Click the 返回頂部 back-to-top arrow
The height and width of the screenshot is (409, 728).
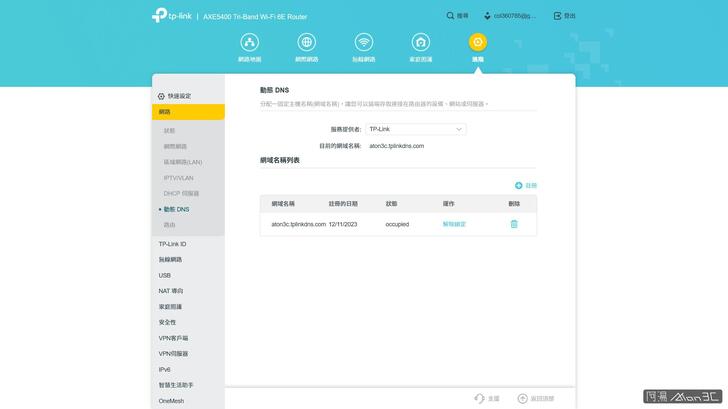[522, 398]
